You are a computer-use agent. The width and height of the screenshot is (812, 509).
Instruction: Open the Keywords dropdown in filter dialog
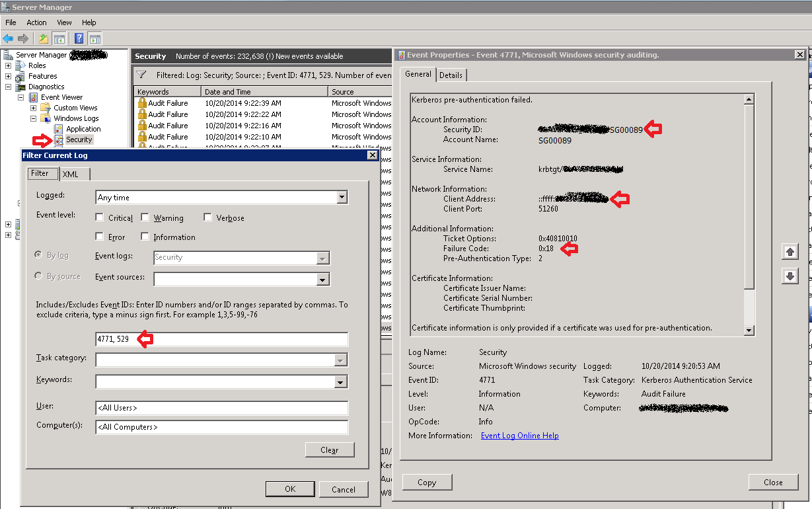[341, 382]
